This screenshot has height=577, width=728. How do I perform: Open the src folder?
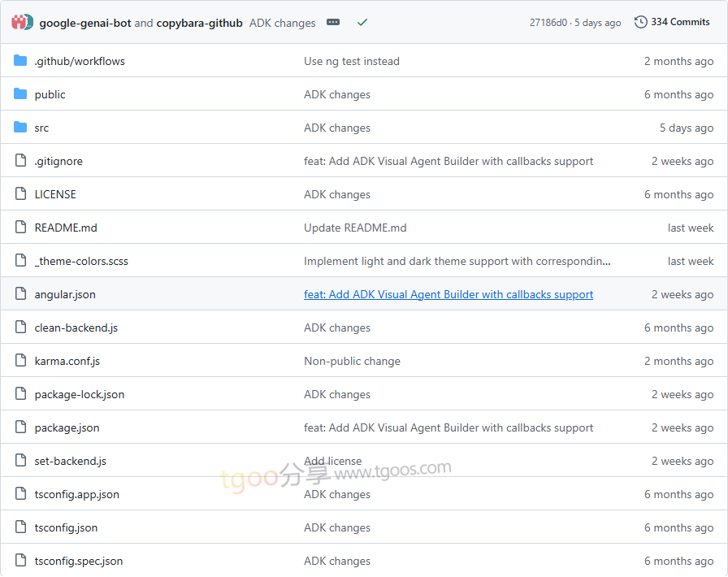(x=41, y=128)
